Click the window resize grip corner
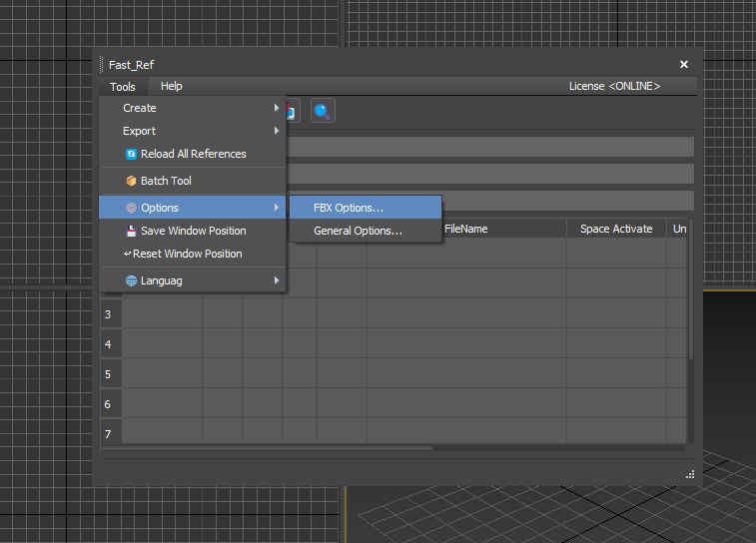 690,474
